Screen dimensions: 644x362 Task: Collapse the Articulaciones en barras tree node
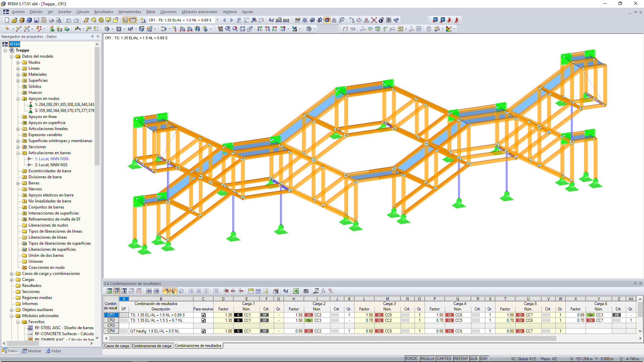click(19, 153)
